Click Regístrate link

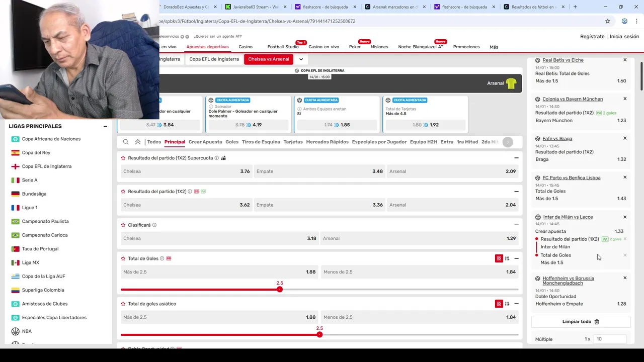point(592,36)
